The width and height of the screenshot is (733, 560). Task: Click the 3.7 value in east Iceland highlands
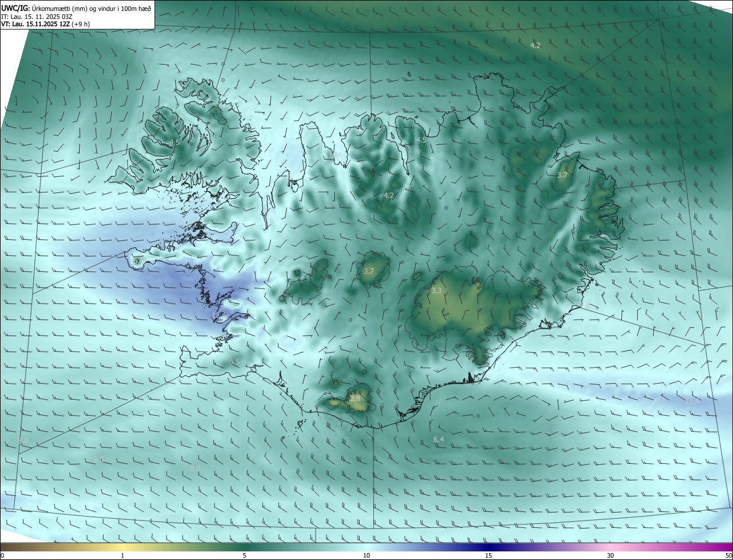(562, 175)
